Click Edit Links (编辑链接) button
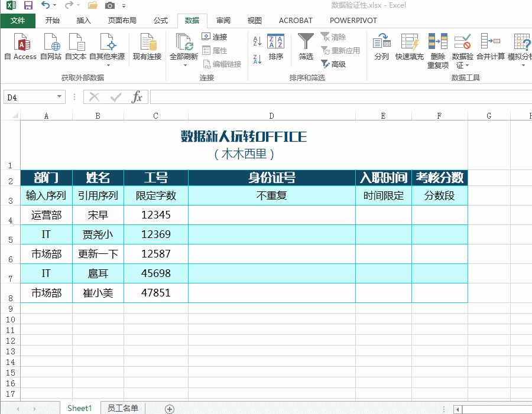 pyautogui.click(x=222, y=64)
